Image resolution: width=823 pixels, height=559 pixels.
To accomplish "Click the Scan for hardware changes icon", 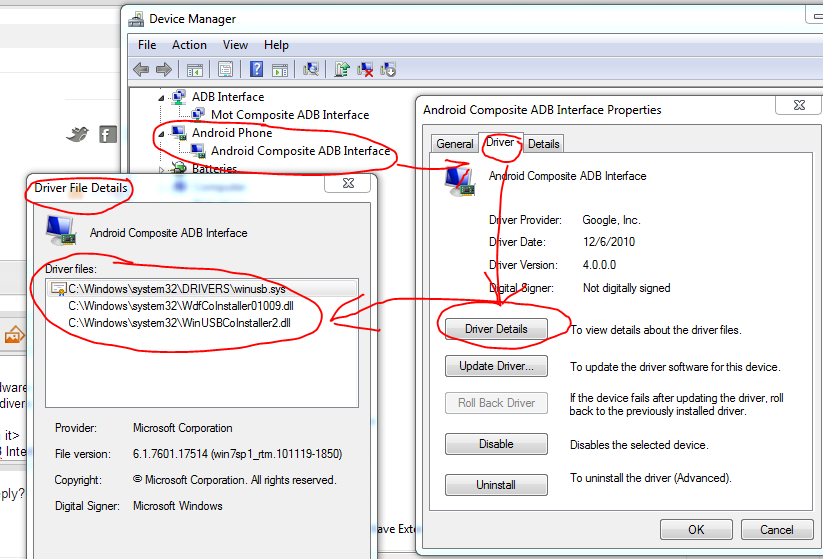I will tap(311, 69).
